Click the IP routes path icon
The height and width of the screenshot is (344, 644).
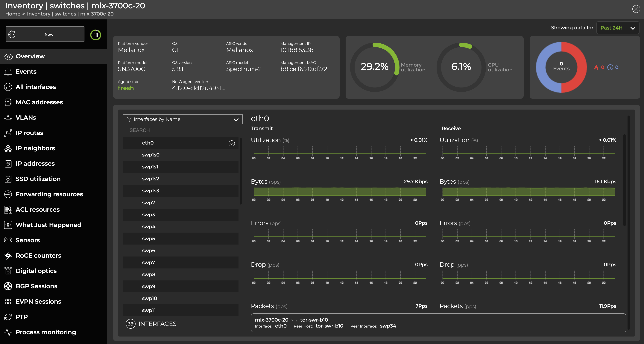pyautogui.click(x=8, y=133)
